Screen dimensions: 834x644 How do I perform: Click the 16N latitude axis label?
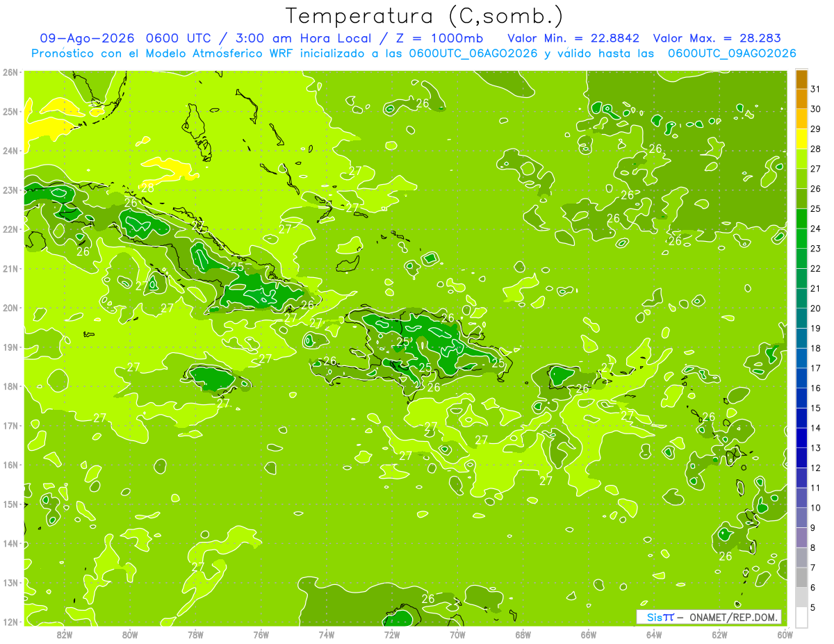10,465
